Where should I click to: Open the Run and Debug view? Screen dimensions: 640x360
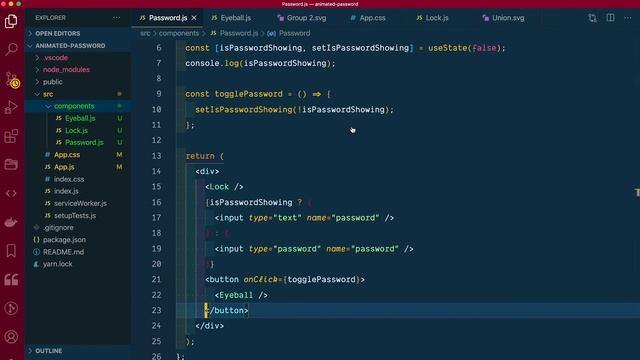coord(11,107)
